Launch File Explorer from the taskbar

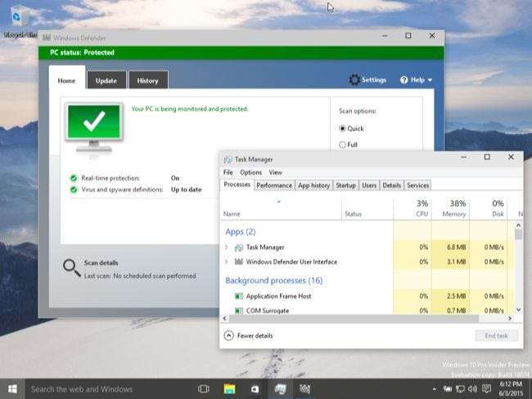(x=230, y=388)
